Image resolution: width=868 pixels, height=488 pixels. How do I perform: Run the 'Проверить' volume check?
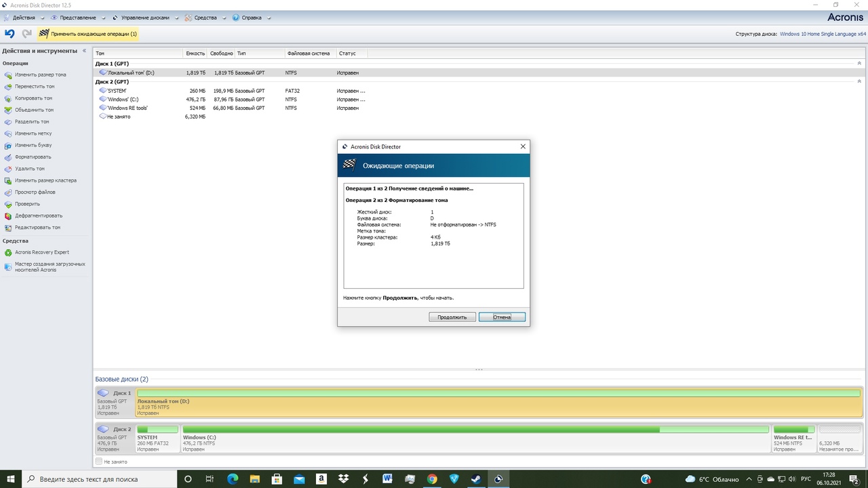click(x=27, y=204)
